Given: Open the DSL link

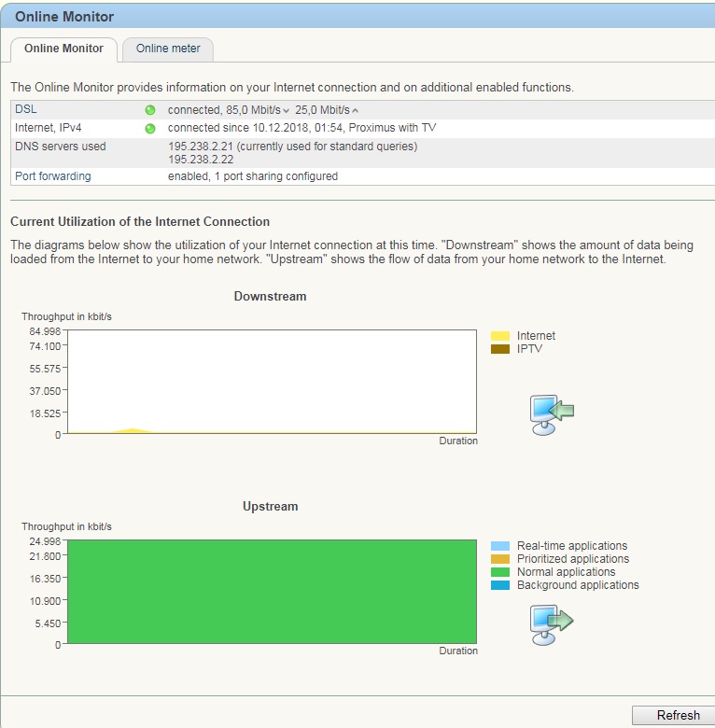Looking at the screenshot, I should pos(25,109).
